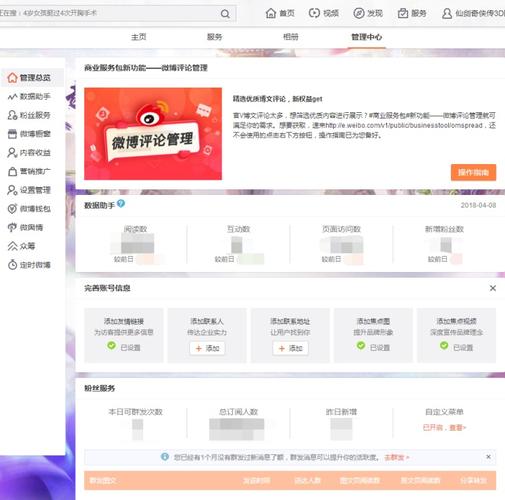Viewport: 505px width, 500px height.
Task: Open 微博钱包 wallet icon in sidebar
Action: pyautogui.click(x=12, y=209)
